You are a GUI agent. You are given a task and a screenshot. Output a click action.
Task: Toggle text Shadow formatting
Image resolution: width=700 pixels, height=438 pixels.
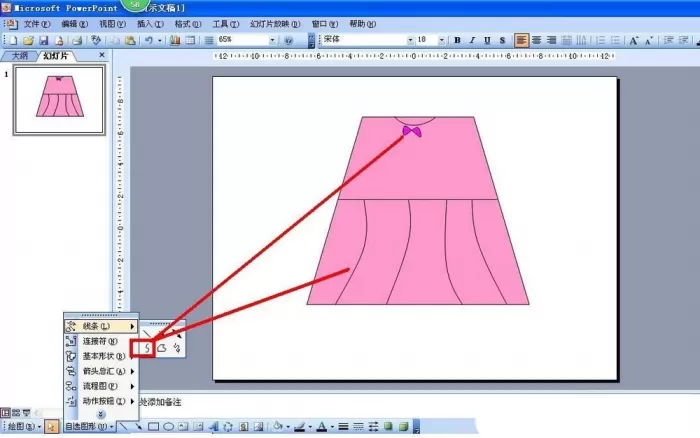[x=502, y=41]
